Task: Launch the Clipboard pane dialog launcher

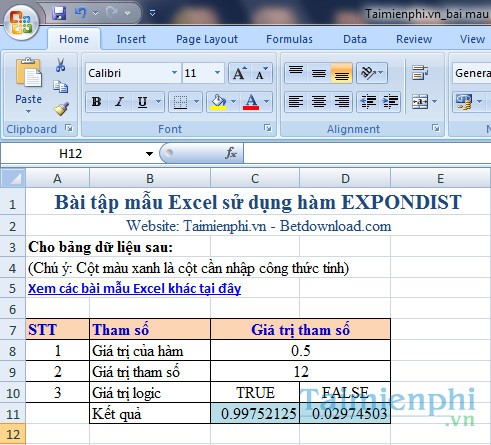Action: pos(69,128)
